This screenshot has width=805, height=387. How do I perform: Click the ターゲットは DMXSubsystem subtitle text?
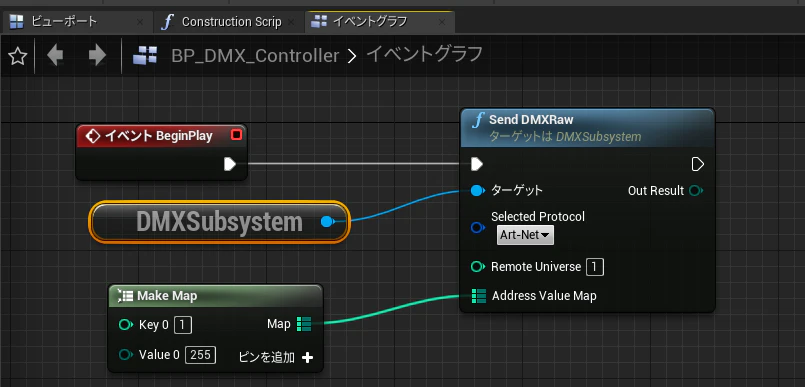pyautogui.click(x=566, y=137)
